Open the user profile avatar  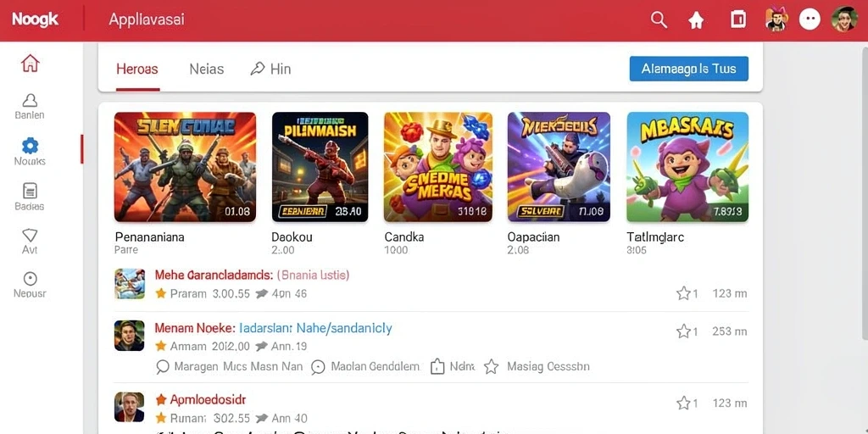click(844, 19)
